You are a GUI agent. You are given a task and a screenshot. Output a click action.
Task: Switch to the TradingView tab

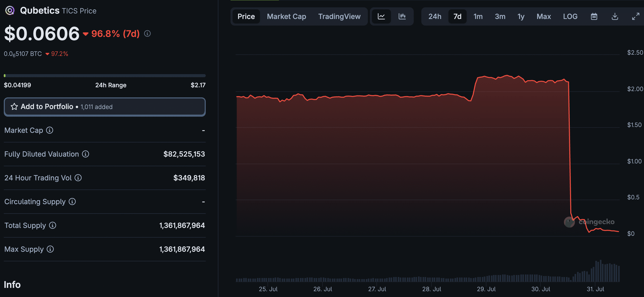339,16
